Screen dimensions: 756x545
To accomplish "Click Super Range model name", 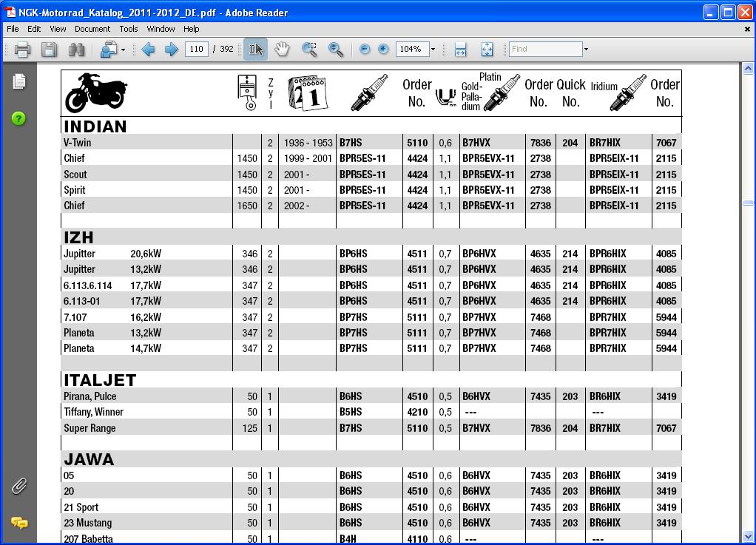I will click(x=90, y=428).
